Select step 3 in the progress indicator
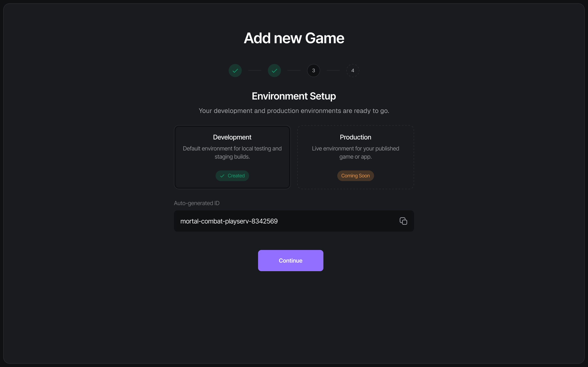Viewport: 588px width, 367px height. click(x=313, y=70)
